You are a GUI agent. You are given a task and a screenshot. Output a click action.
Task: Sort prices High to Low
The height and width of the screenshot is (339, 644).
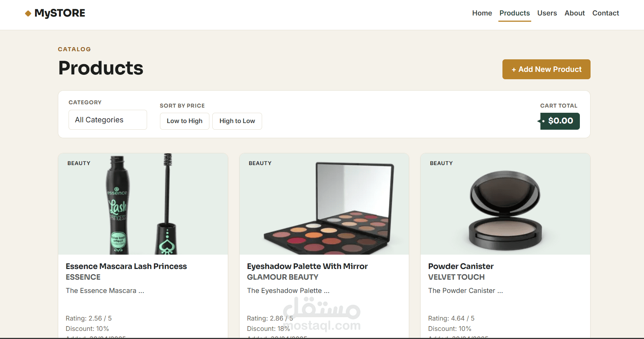[x=237, y=121]
